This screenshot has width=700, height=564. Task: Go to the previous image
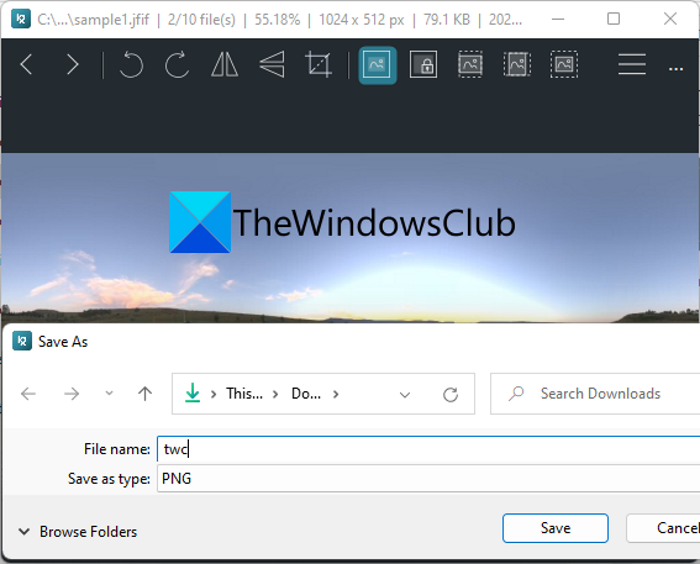coord(27,65)
